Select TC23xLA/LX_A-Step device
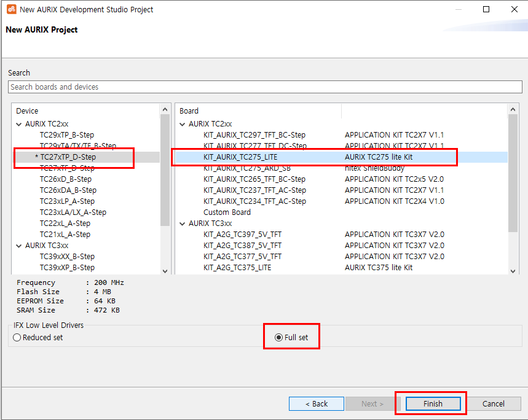This screenshot has width=528, height=420. pos(73,212)
